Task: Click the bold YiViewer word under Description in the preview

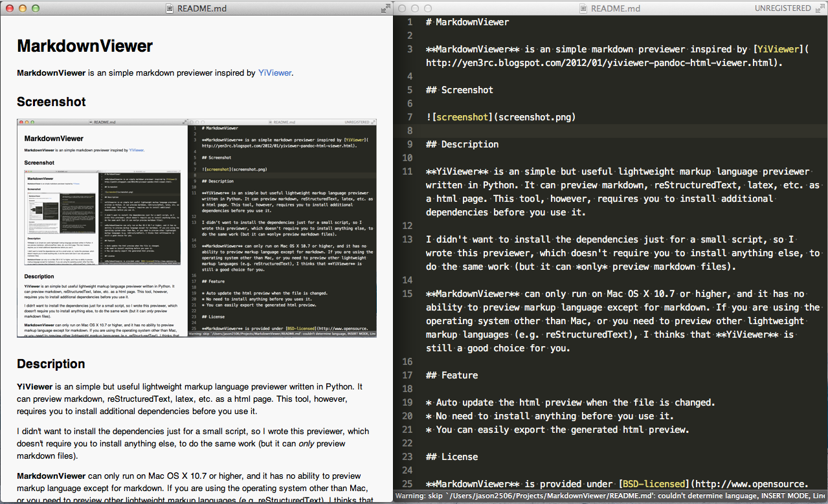Action: (x=36, y=386)
